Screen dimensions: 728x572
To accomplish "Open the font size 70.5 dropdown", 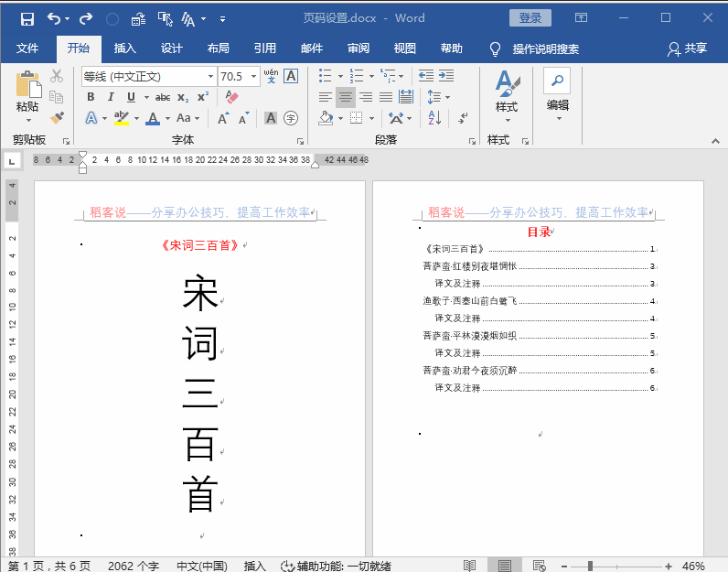I will (253, 76).
